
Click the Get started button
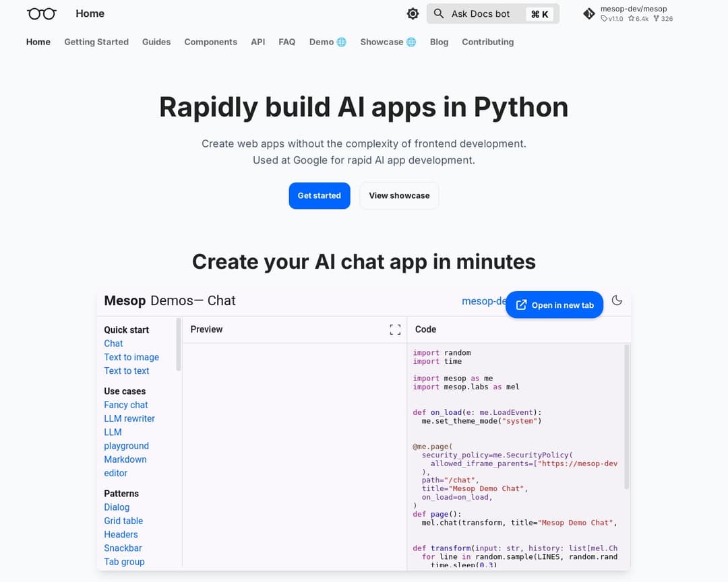(319, 195)
